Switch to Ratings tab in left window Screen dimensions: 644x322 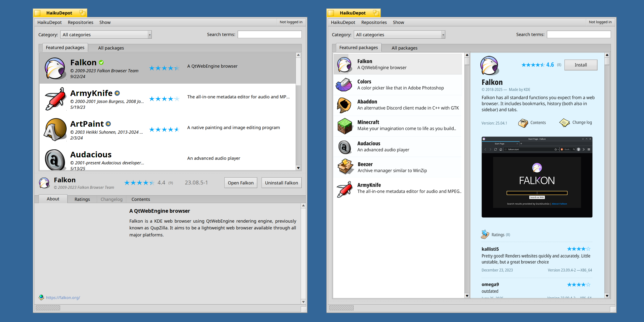click(x=82, y=199)
